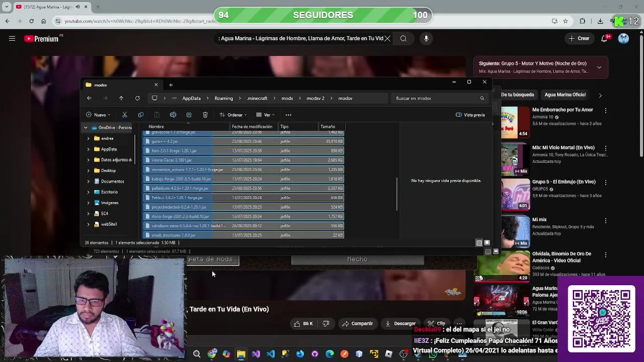This screenshot has height=362, width=644.
Task: Open the Escritorio folder in tree
Action: (x=109, y=192)
